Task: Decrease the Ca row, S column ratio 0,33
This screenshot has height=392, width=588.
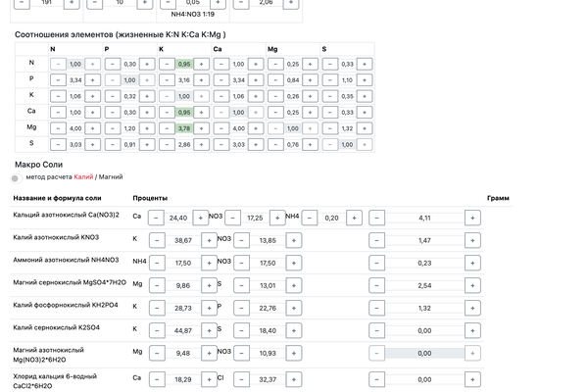Action: point(331,112)
